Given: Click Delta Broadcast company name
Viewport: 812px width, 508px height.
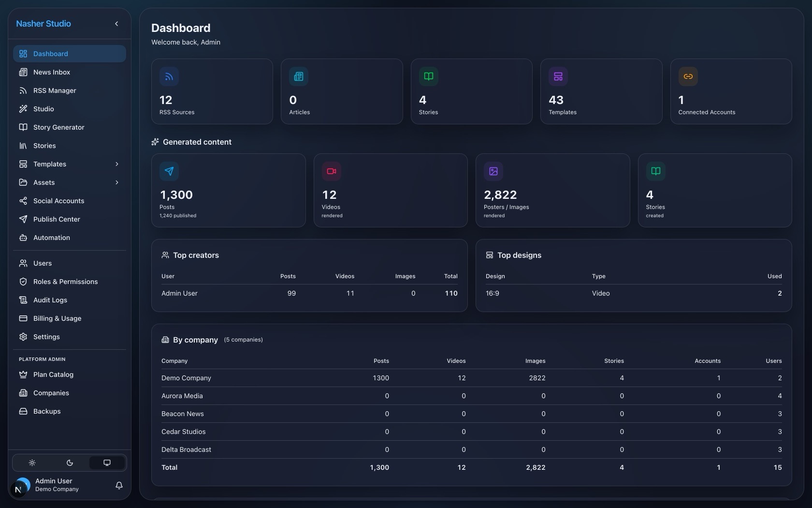Looking at the screenshot, I should point(186,449).
